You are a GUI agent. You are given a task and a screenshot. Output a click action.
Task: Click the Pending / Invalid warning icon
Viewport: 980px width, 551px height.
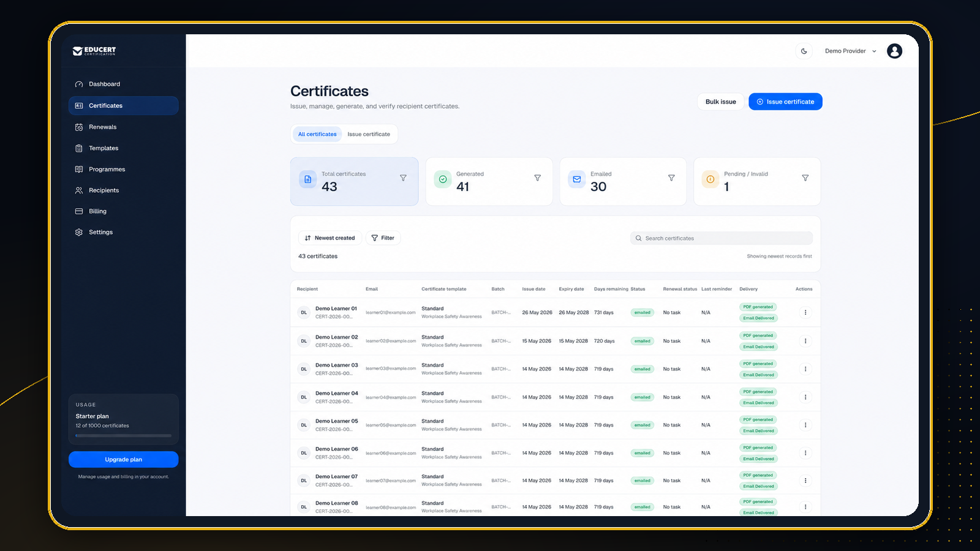pyautogui.click(x=710, y=179)
